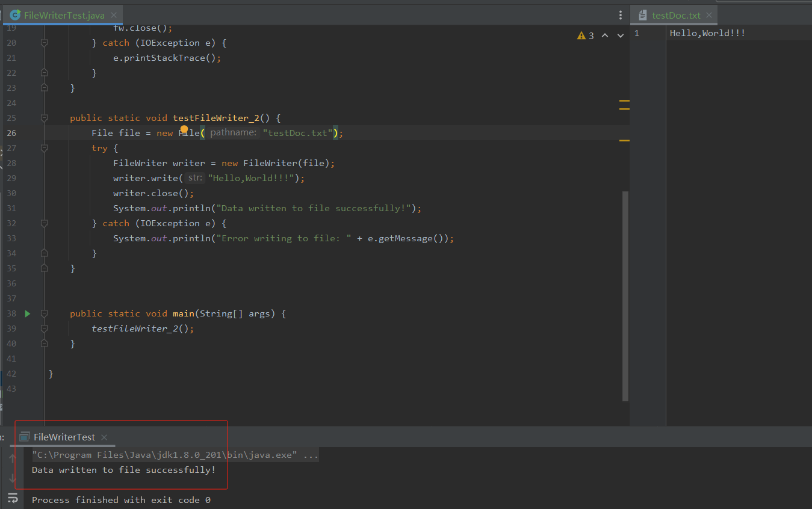Click the collapsed java.exe command line ellipsis
Screen dimensions: 812x509
coord(311,455)
